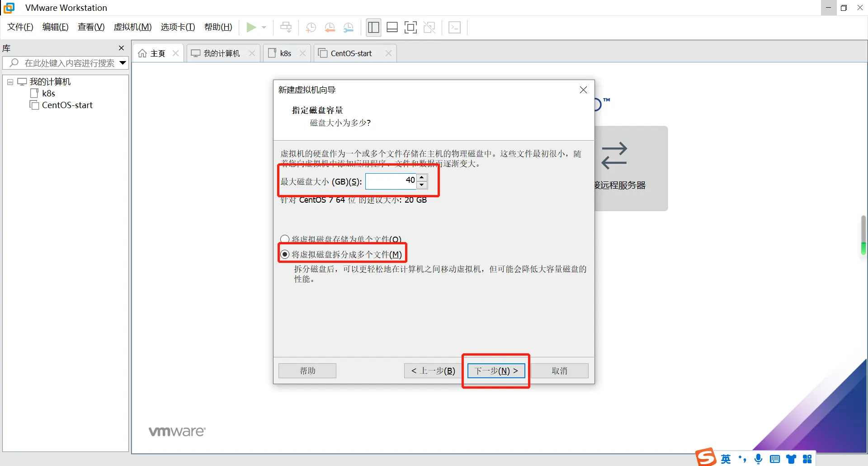Open the 编辑(E) menu
Image resolution: width=868 pixels, height=466 pixels.
pos(56,27)
